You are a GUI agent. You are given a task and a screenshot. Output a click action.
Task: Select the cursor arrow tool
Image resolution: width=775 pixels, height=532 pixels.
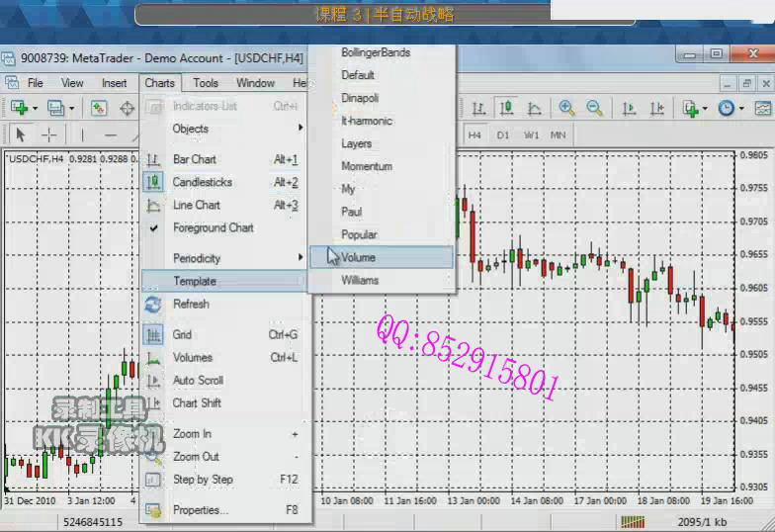[x=21, y=134]
